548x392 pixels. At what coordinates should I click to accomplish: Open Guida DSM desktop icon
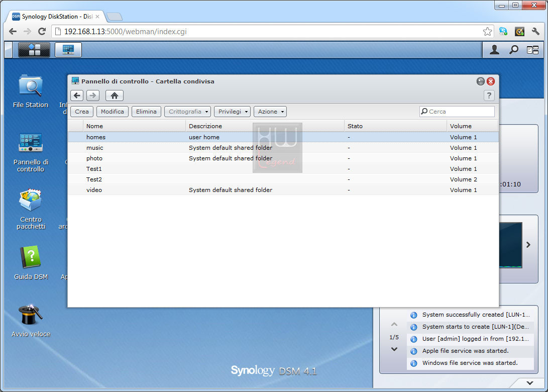tap(31, 263)
